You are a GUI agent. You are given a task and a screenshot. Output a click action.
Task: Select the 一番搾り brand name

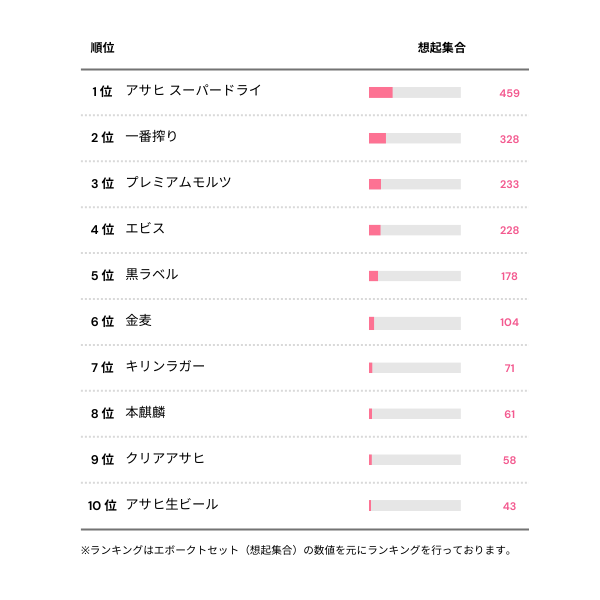tap(152, 137)
